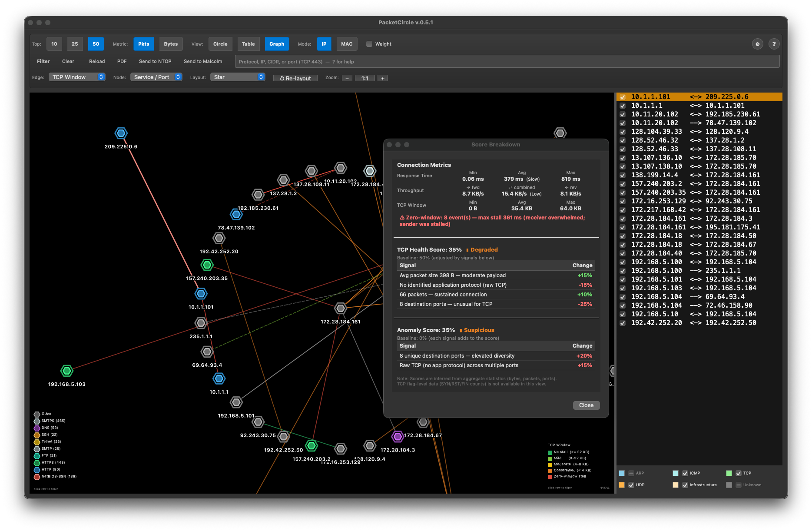Select the 192.168.5.101 node hexagon
This screenshot has width=812, height=531.
click(x=236, y=402)
